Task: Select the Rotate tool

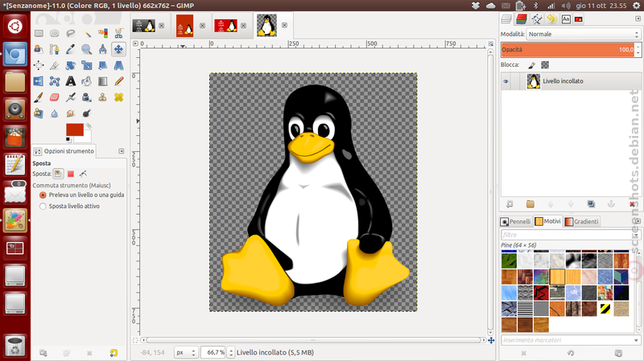Action: pyautogui.click(x=71, y=65)
